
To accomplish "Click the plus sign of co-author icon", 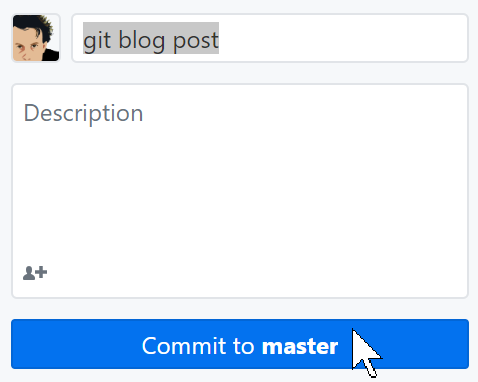I will 42,272.
